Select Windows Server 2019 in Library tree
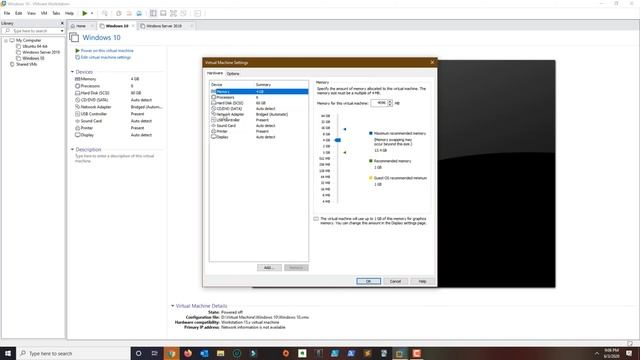This screenshot has height=360, width=640. 41,52
